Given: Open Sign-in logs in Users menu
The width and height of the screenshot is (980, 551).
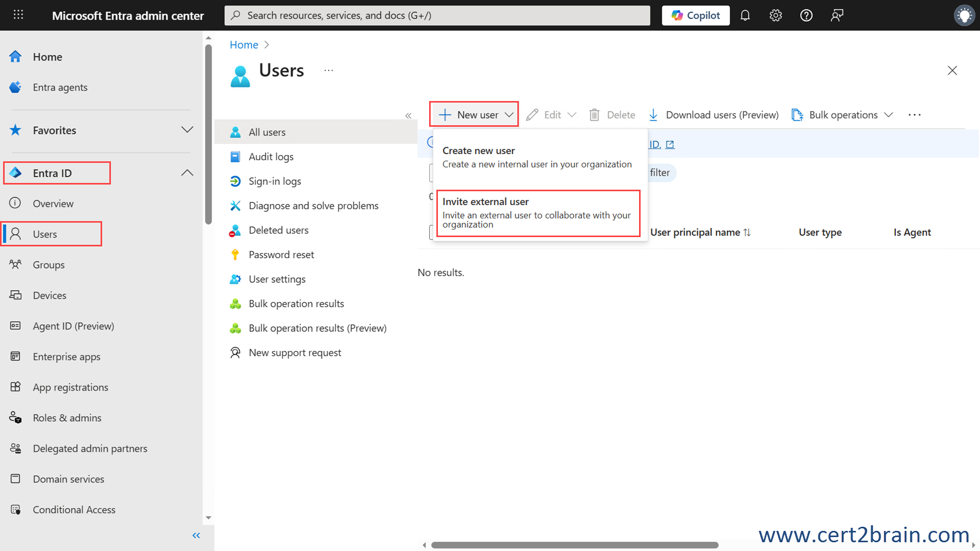Looking at the screenshot, I should [x=274, y=181].
